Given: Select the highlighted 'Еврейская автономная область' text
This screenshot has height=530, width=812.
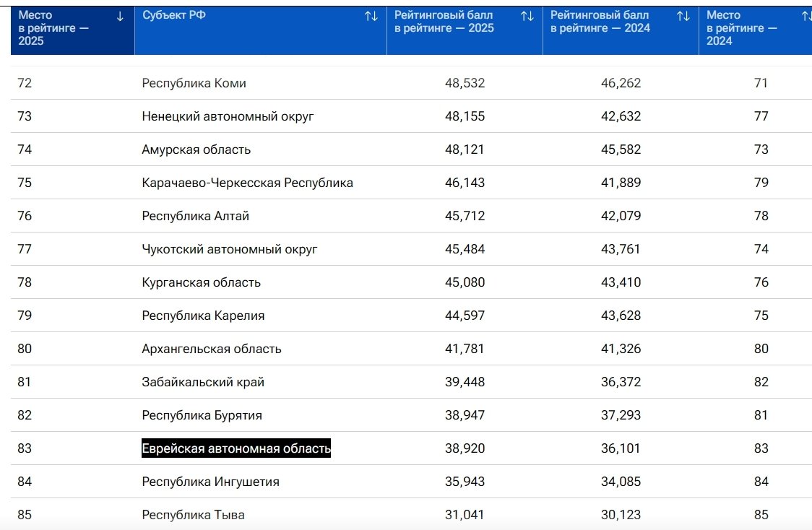Looking at the screenshot, I should pos(236,448).
